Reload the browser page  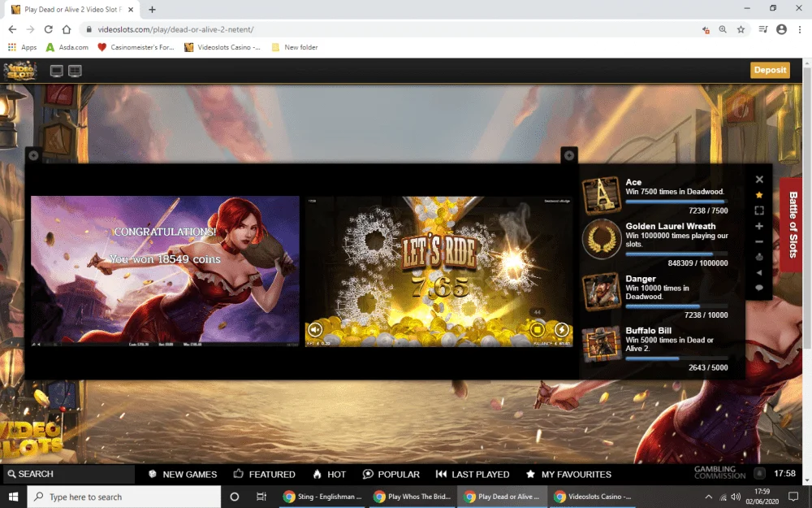(48, 29)
